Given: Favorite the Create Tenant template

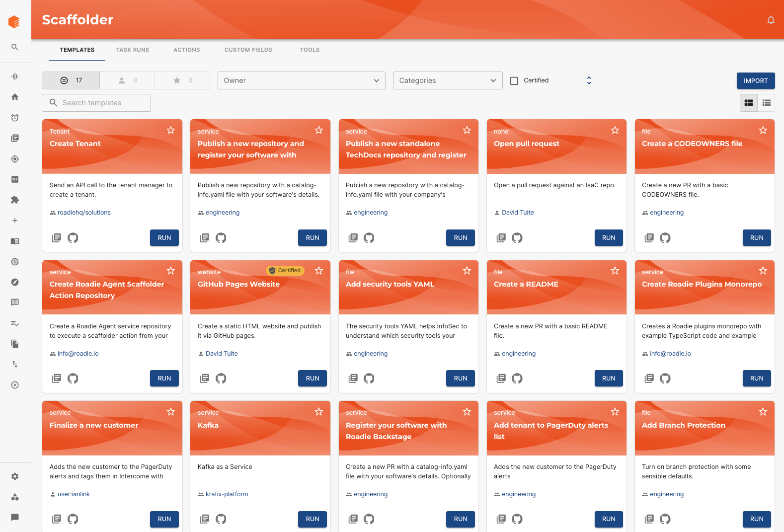Looking at the screenshot, I should (x=171, y=130).
